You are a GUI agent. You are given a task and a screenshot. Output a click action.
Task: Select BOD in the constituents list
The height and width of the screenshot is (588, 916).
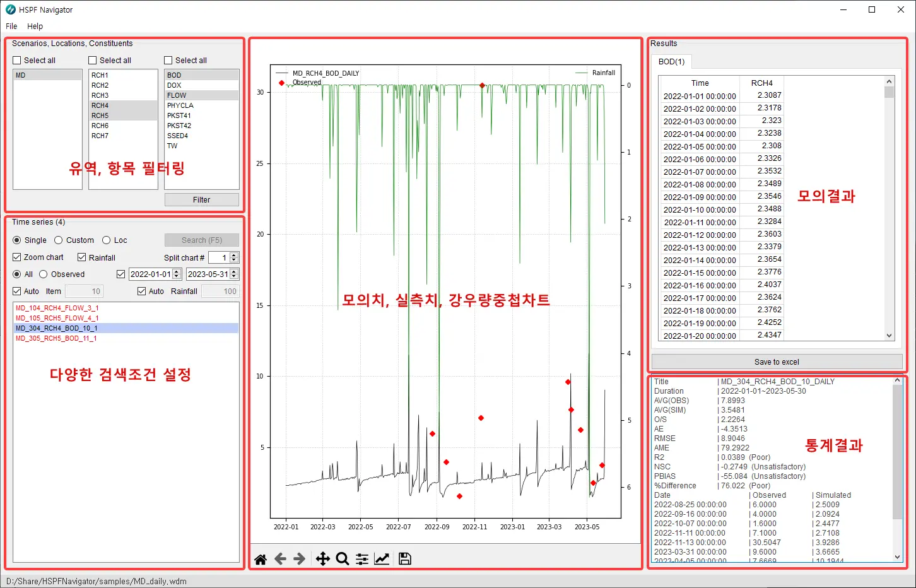202,75
